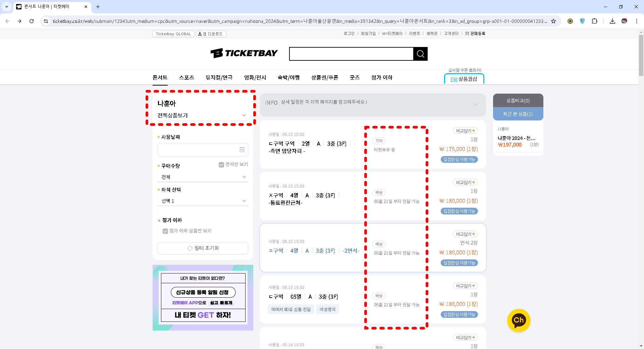Toggle 연석만 보기 checkbox

(x=221, y=164)
